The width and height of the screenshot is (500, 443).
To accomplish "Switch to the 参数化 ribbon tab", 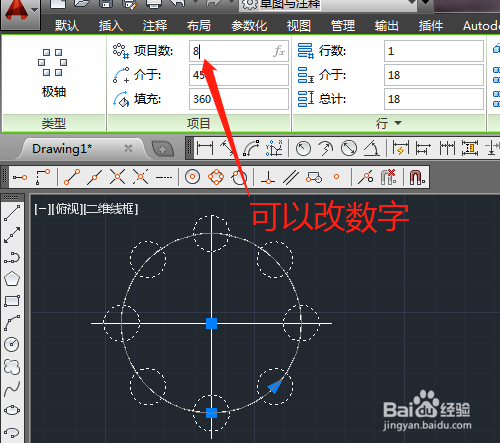I will [249, 25].
